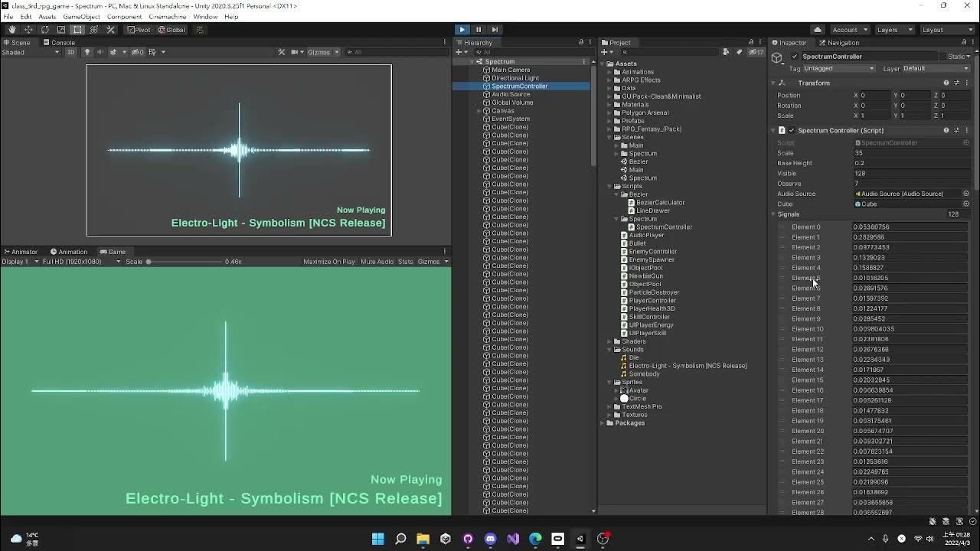Open the Tag Untagged dropdown
Image resolution: width=980 pixels, height=551 pixels.
tap(838, 68)
